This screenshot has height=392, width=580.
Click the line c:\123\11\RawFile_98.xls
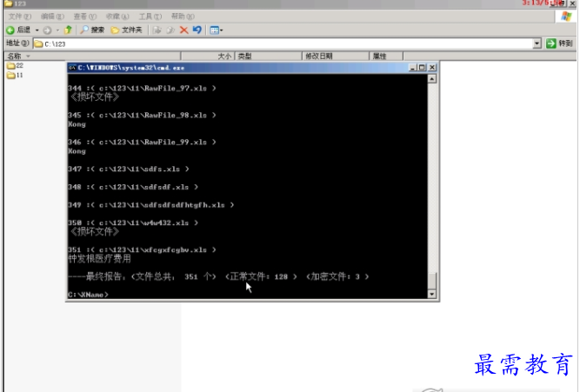coord(142,116)
